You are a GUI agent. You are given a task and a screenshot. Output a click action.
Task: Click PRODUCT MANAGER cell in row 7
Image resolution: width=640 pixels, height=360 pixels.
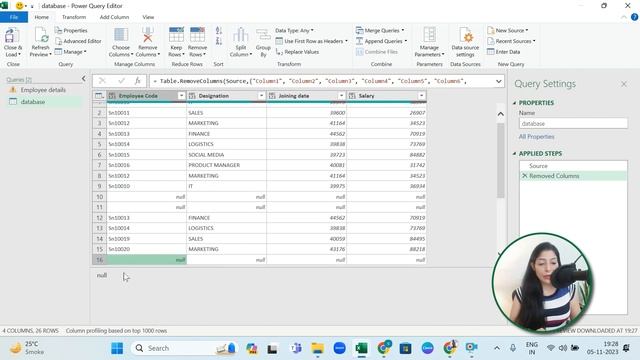pyautogui.click(x=227, y=165)
